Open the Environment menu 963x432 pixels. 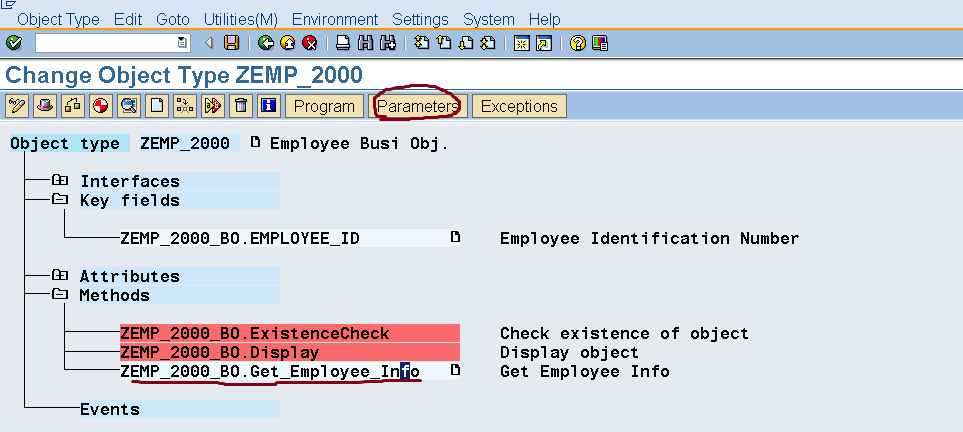335,20
